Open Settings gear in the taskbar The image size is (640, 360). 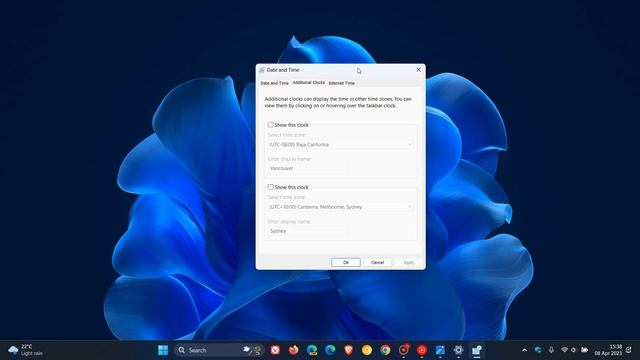click(x=458, y=350)
